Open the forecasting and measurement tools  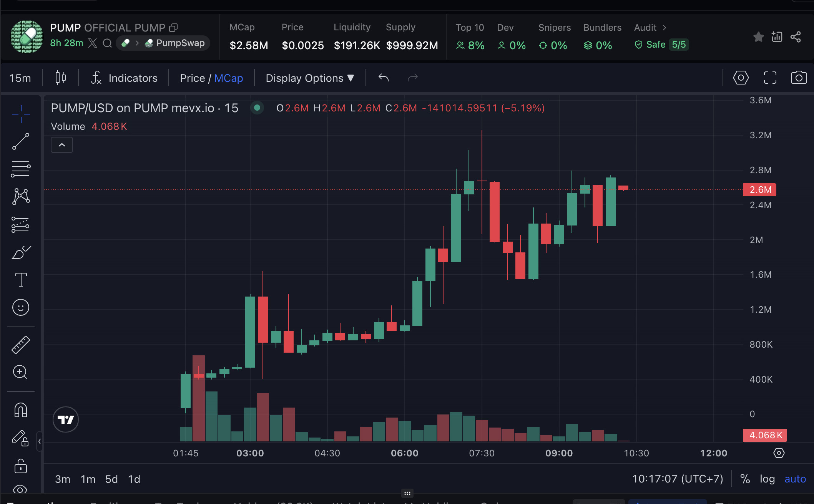click(21, 225)
